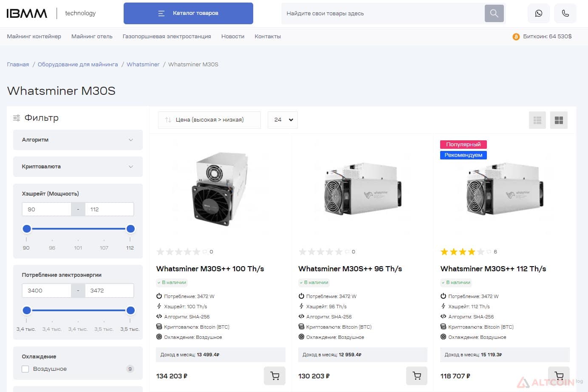Click the right handle of hashrate slider
The height and width of the screenshot is (392, 588).
point(130,229)
